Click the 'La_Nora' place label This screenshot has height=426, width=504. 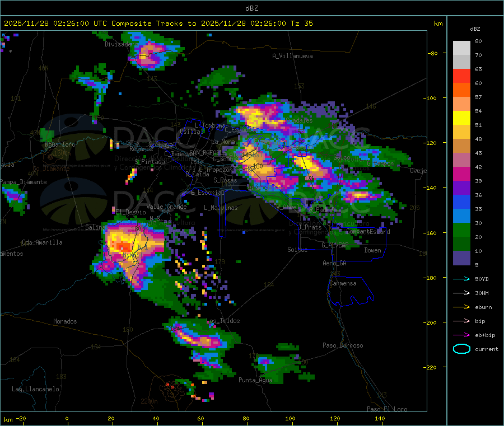pyautogui.click(x=223, y=142)
